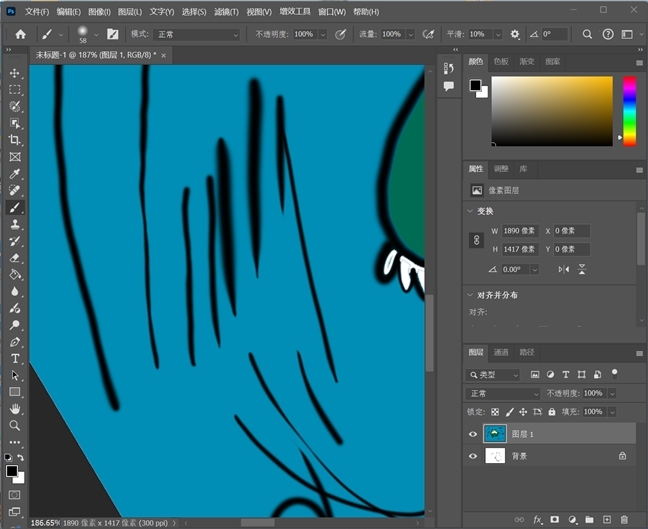Viewport: 648px width, 529px height.
Task: Open the layer blend mode 正常 dropdown
Action: [503, 393]
